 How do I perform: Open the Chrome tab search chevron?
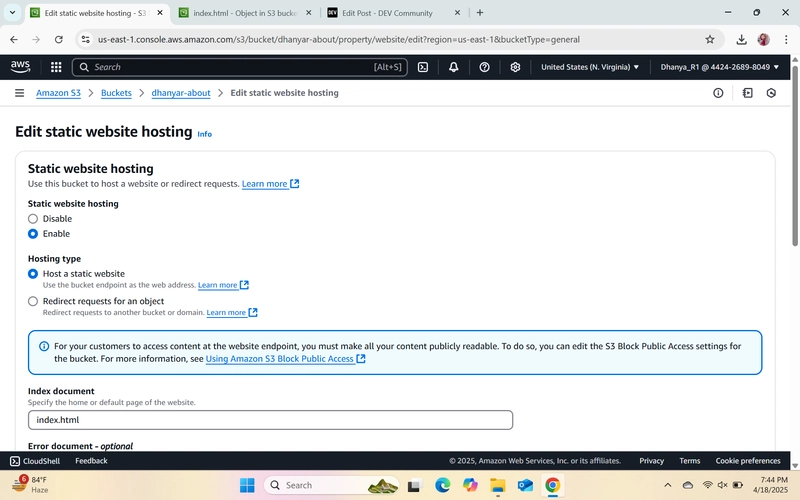tap(12, 13)
